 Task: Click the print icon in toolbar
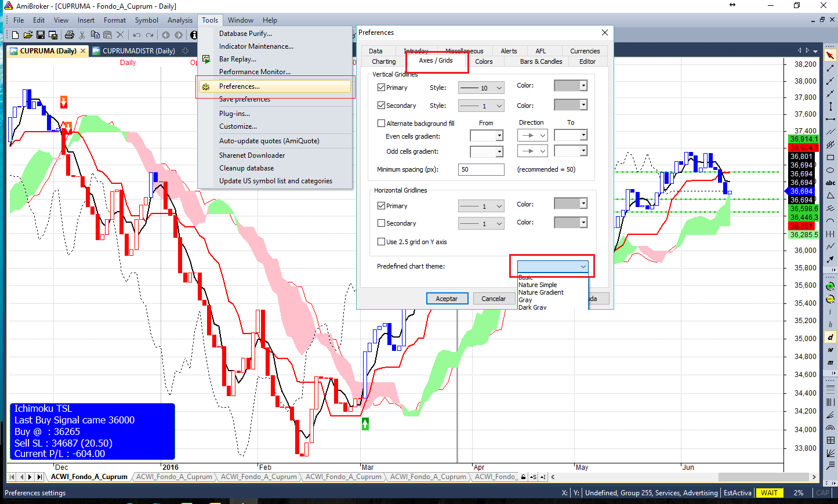70,35
